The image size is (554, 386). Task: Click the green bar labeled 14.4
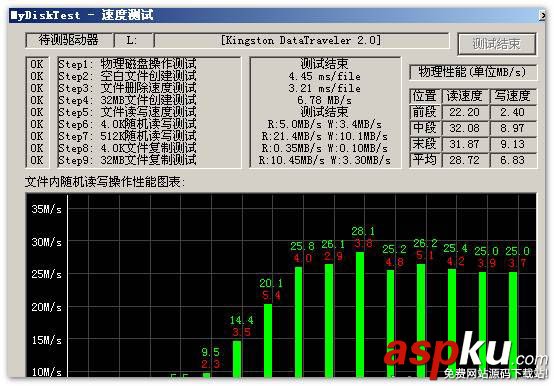click(x=237, y=359)
